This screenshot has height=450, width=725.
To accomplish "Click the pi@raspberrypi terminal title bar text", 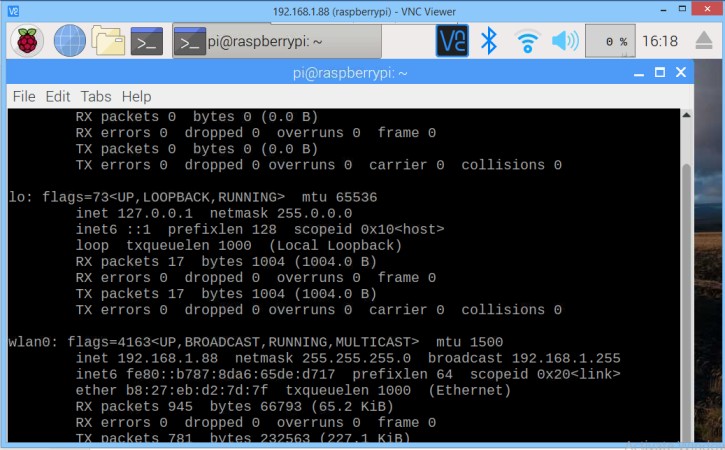I will click(x=350, y=73).
